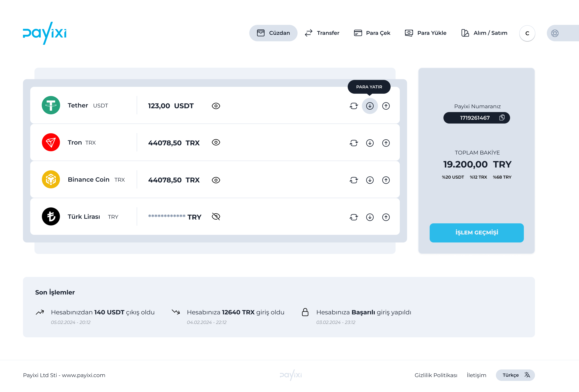579x392 pixels.
Task: Click withdraw up-arrow in Türk Lirası row
Action: [386, 217]
